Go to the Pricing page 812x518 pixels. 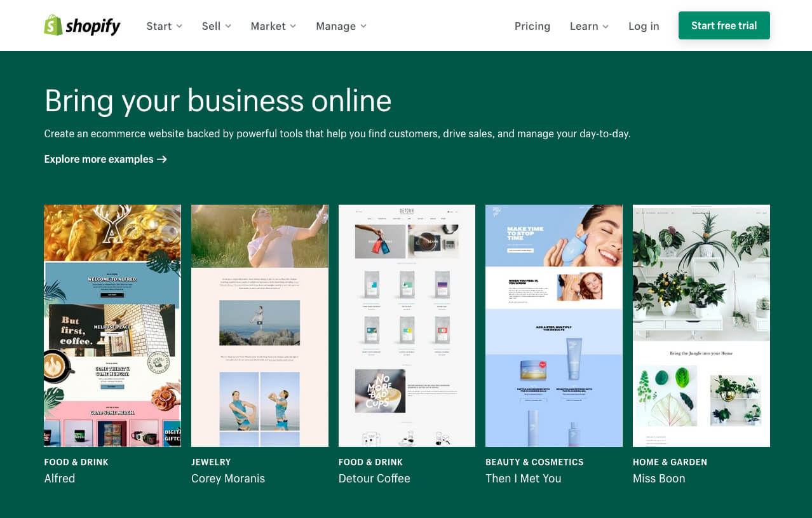point(532,26)
